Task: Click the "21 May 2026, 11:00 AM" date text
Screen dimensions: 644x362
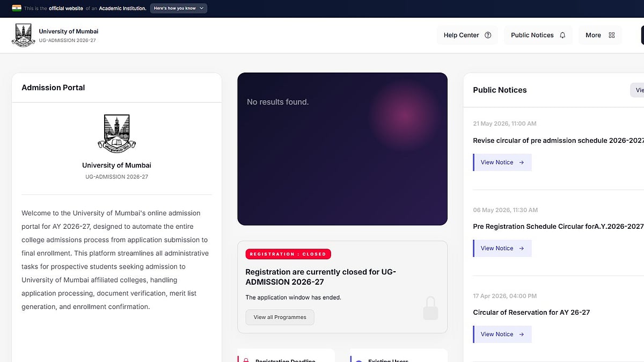Action: tap(504, 124)
